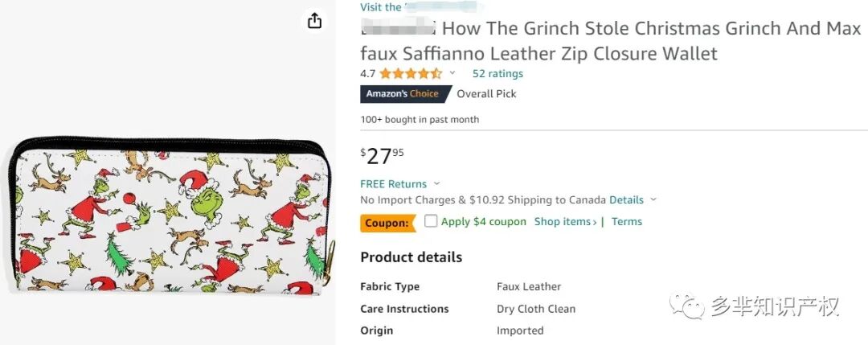This screenshot has width=868, height=345.
Task: Click the star rating icons
Action: click(411, 73)
